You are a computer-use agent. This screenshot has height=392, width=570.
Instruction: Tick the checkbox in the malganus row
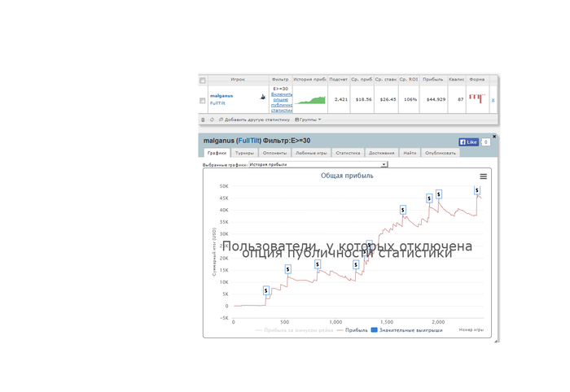203,101
